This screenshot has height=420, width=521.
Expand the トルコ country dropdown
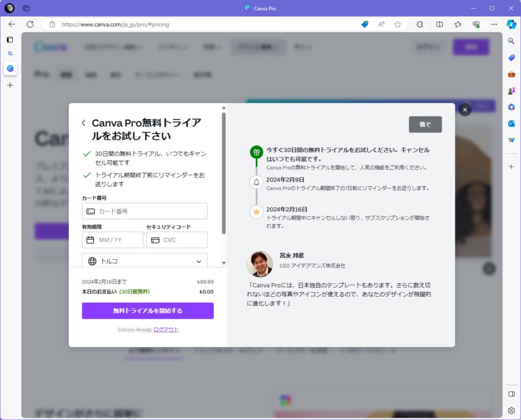coord(144,261)
